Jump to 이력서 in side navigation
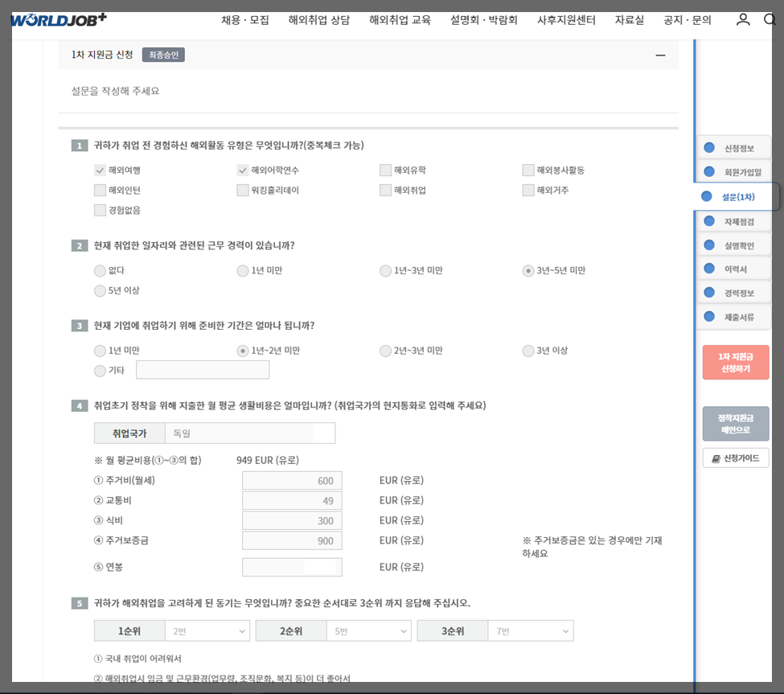 [x=736, y=269]
